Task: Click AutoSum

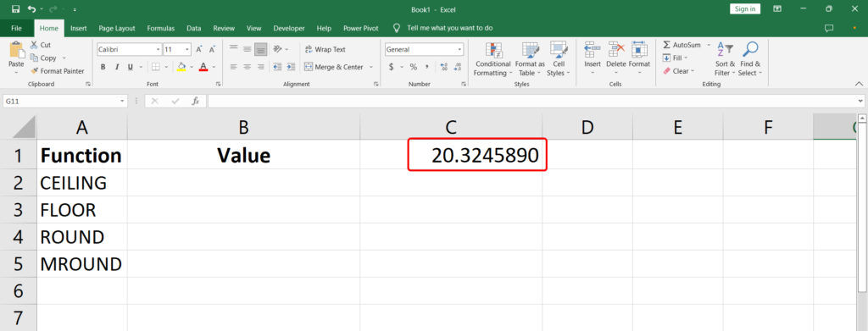Action: point(682,45)
